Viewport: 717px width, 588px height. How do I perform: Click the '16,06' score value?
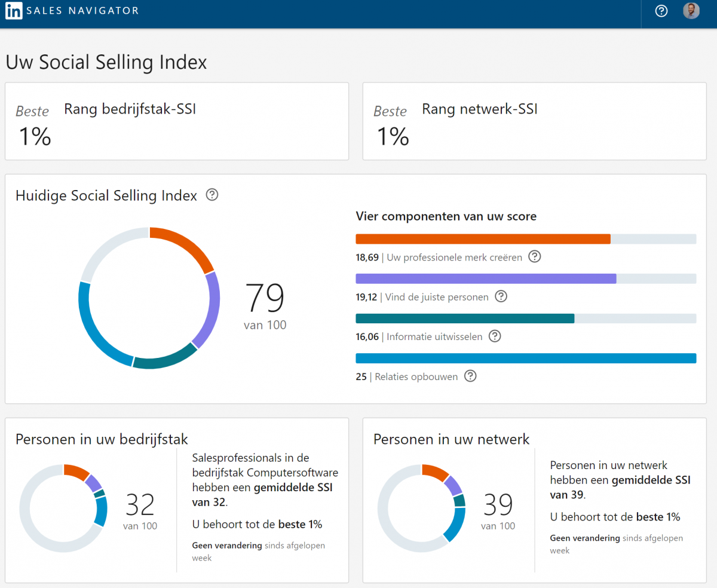tap(367, 337)
